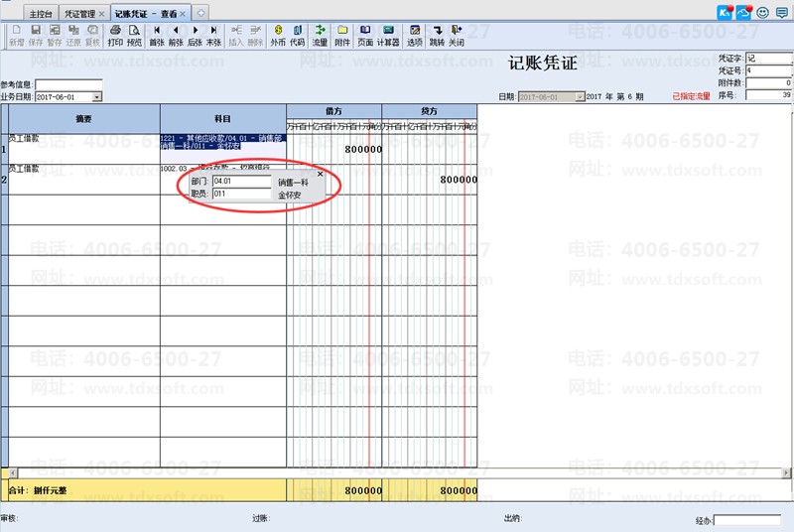Open 预览 print preview
This screenshot has height=532, width=794.
tap(134, 36)
